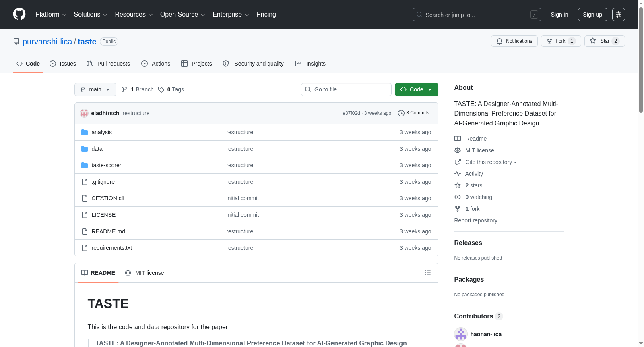View repository Activity

point(469,174)
